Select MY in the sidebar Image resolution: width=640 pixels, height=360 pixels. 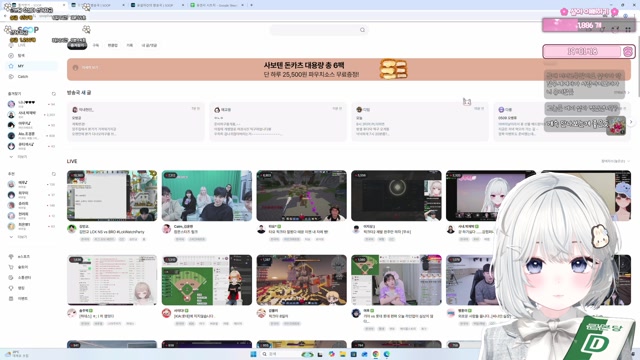32,66
